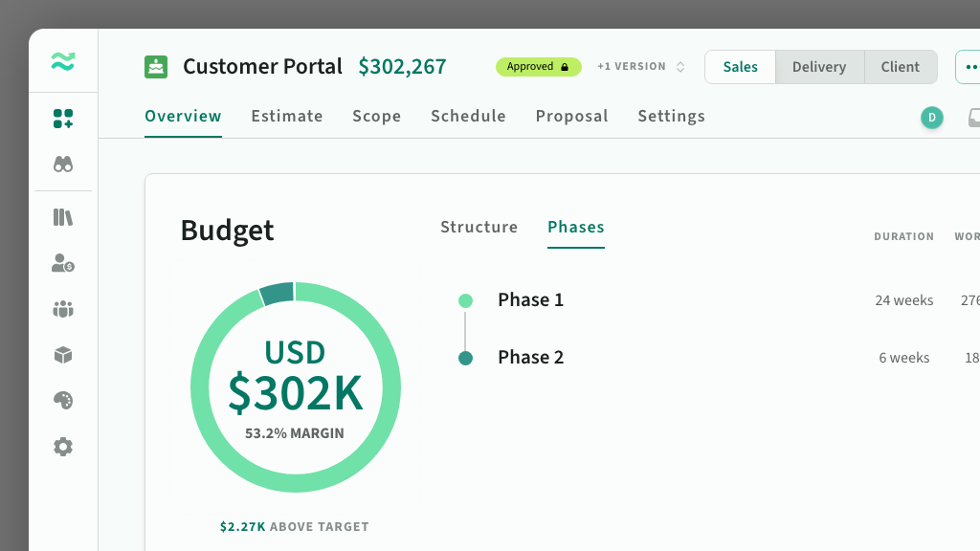Open the more options ellipsis button

[969, 67]
